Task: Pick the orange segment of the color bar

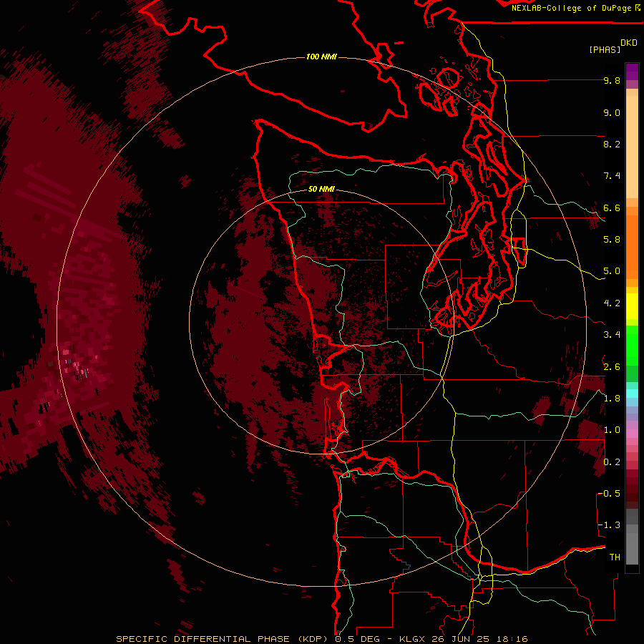Action: click(x=632, y=246)
